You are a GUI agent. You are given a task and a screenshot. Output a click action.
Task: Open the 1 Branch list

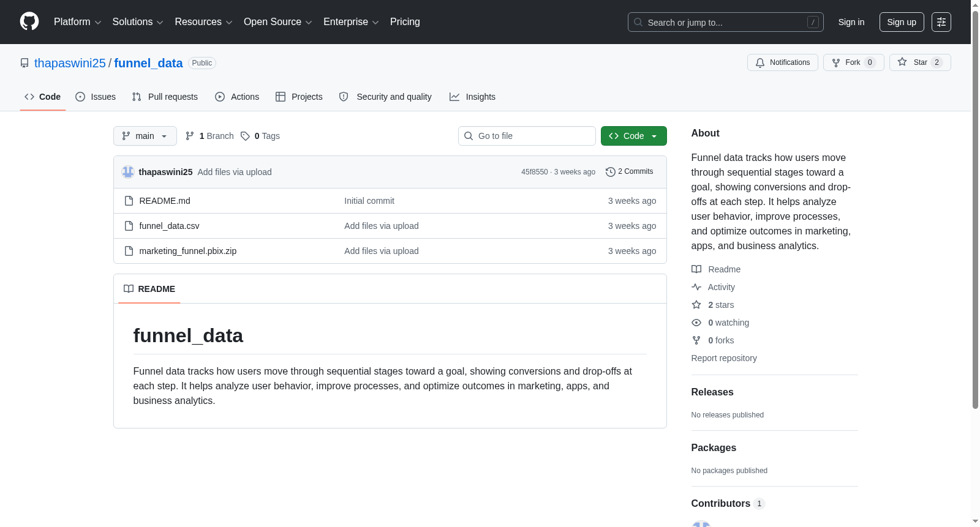pos(209,136)
